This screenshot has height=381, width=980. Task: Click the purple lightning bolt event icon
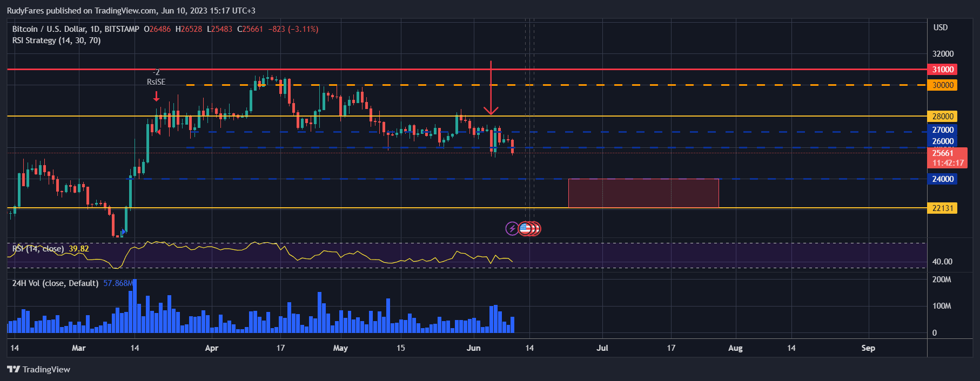click(x=512, y=229)
